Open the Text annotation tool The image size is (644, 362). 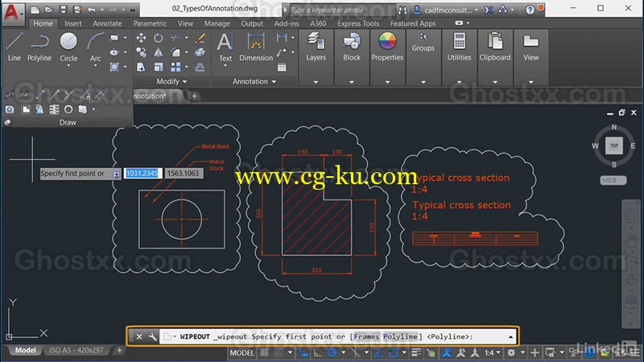click(225, 47)
